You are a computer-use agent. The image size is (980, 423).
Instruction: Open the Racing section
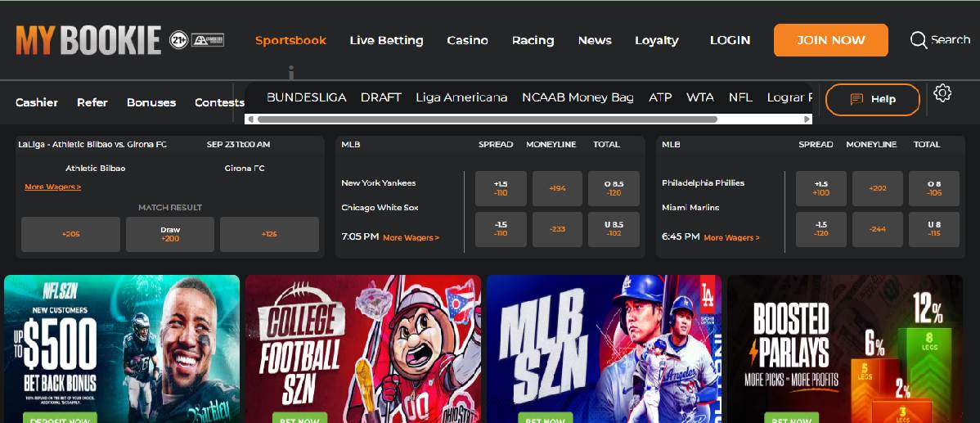pos(533,40)
